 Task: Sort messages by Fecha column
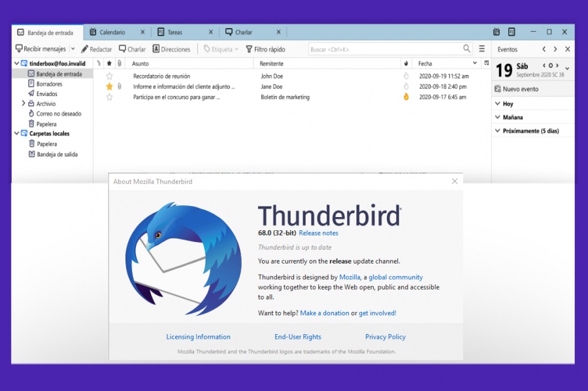coord(425,64)
